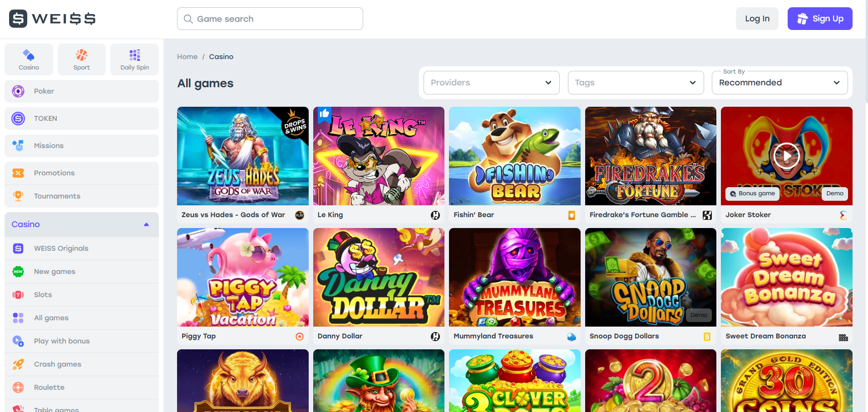This screenshot has height=412, width=868.
Task: Open the Sort By Recommended dropdown
Action: 779,83
